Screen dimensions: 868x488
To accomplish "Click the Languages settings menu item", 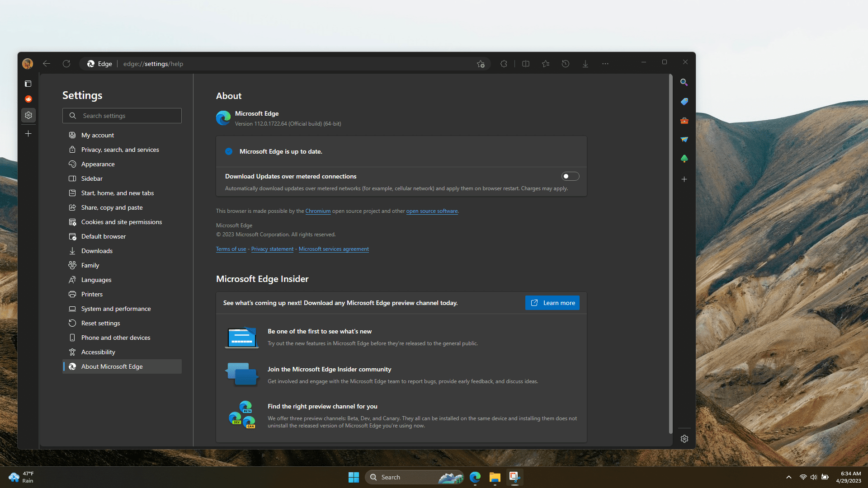I will tap(95, 279).
